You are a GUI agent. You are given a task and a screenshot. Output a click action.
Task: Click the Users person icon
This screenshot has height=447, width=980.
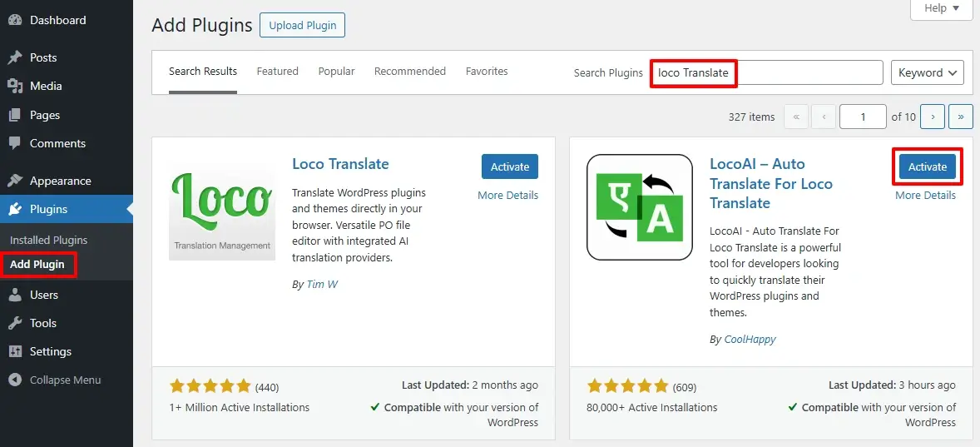click(16, 295)
